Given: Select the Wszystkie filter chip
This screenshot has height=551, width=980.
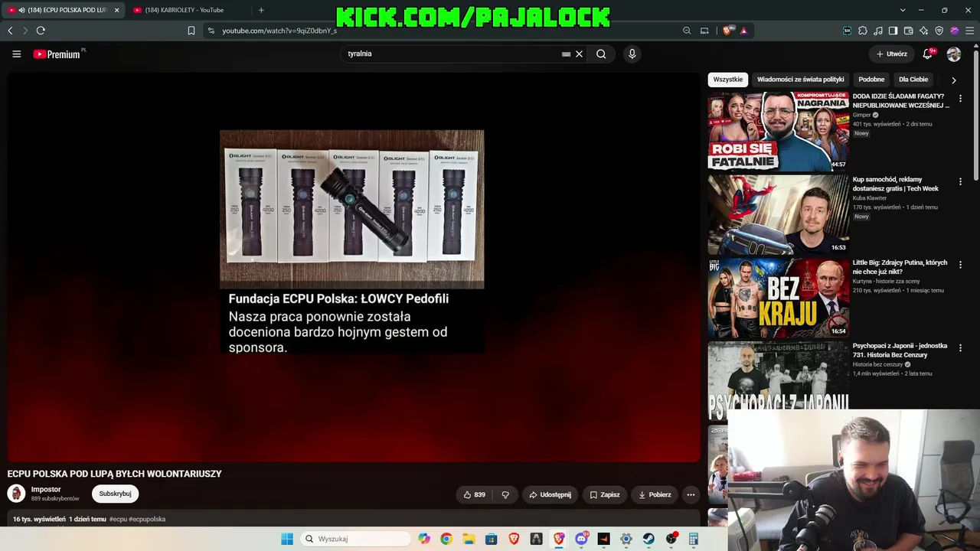Looking at the screenshot, I should pyautogui.click(x=728, y=80).
